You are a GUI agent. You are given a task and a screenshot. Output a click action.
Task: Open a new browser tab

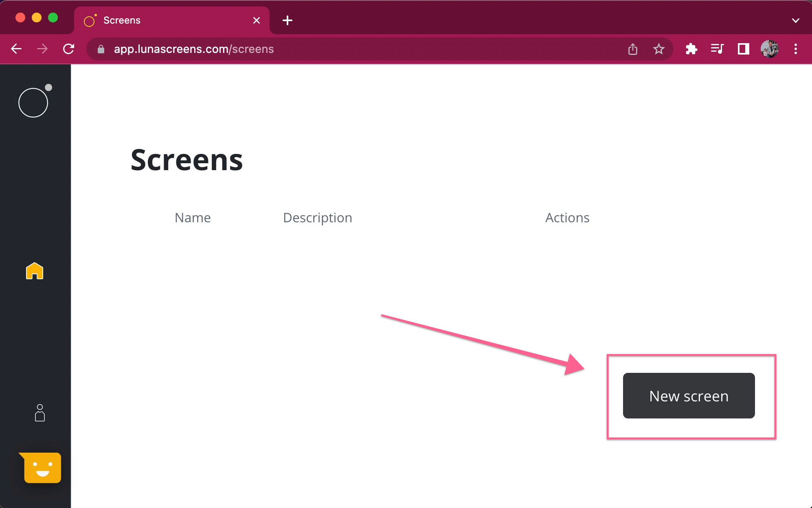pyautogui.click(x=287, y=20)
